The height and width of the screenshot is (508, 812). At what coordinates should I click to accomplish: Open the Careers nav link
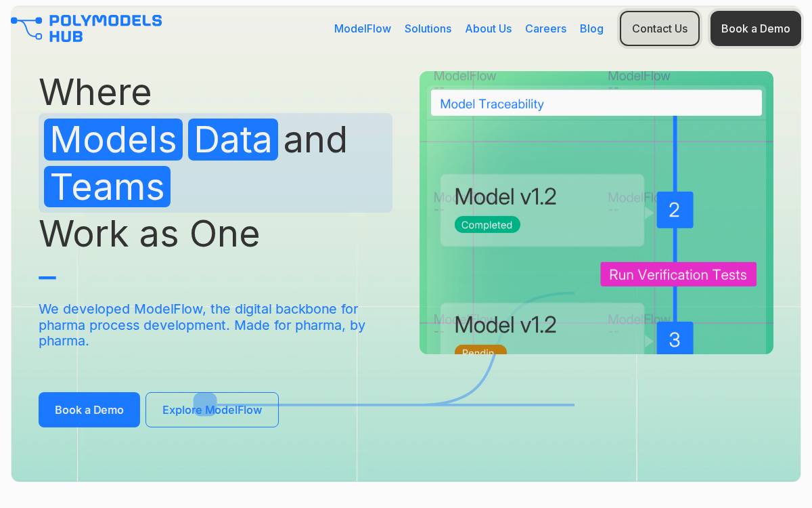coord(545,28)
